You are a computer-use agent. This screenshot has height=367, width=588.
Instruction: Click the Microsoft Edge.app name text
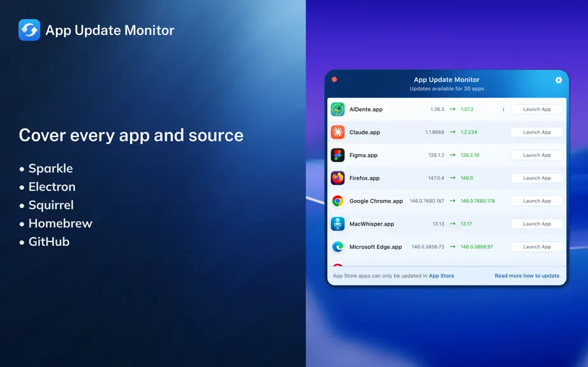point(376,247)
